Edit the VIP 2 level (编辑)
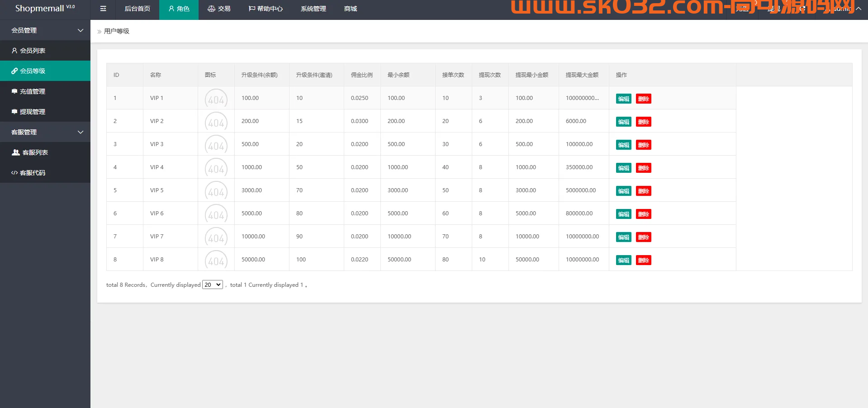 pyautogui.click(x=624, y=122)
